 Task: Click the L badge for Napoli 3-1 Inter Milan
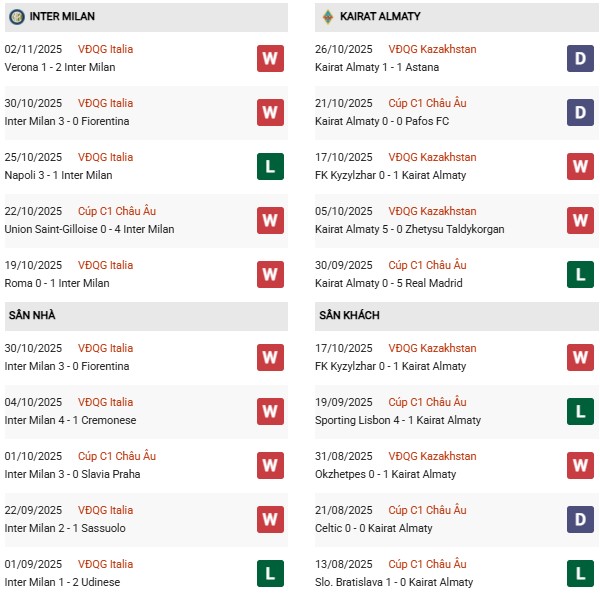click(x=270, y=166)
